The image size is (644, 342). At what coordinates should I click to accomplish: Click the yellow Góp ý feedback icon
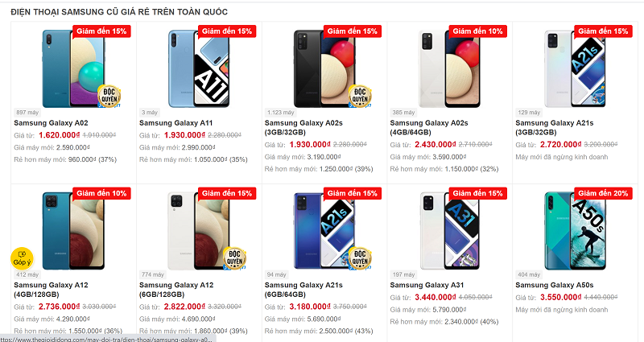(x=21, y=258)
